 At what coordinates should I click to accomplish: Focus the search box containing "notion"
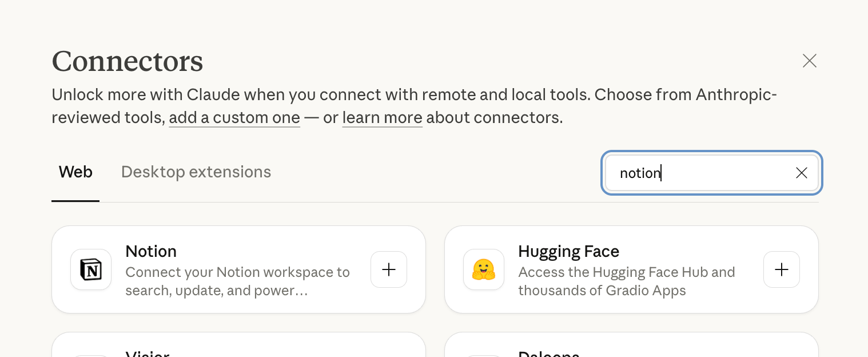pos(712,173)
